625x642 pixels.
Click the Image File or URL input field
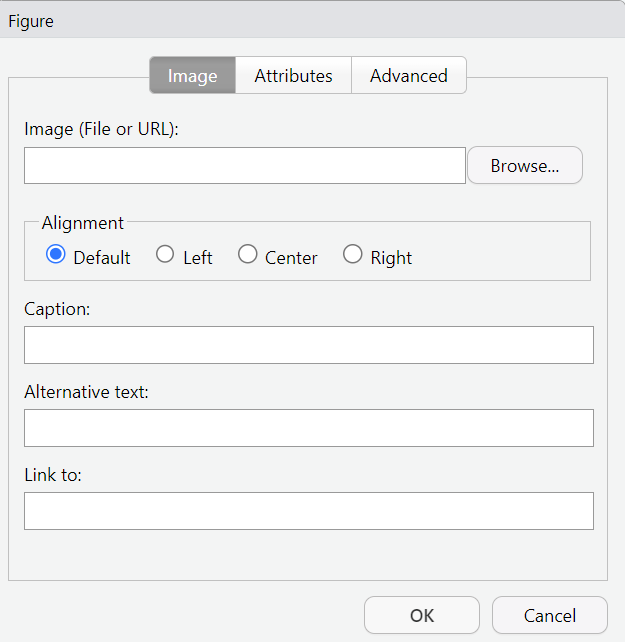coord(245,165)
